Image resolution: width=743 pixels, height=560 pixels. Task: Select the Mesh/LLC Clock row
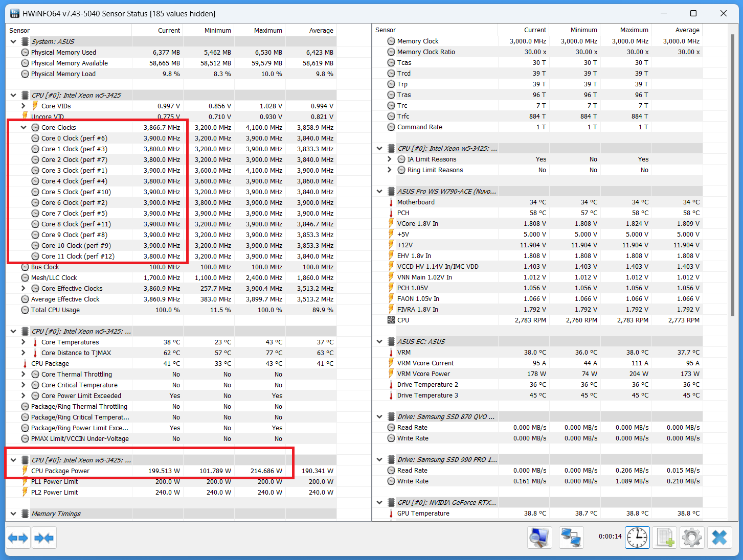171,277
